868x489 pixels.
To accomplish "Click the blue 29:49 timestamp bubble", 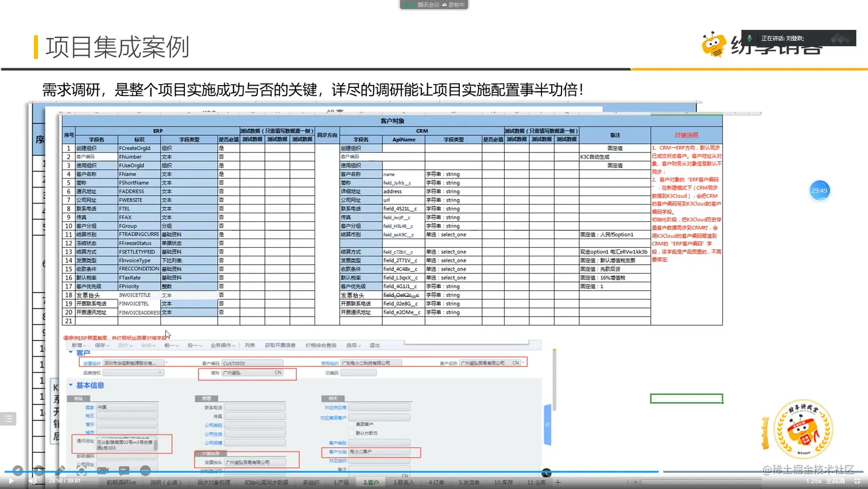I will (x=819, y=191).
